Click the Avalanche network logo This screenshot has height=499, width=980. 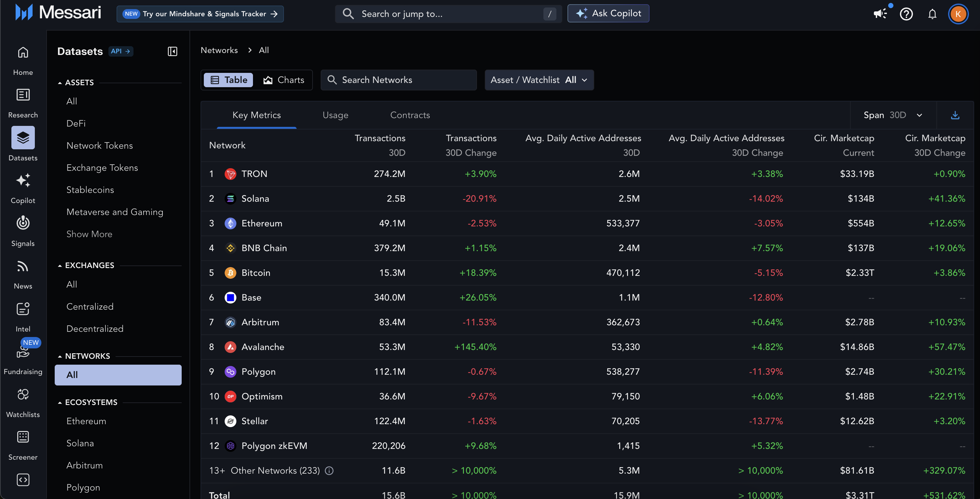(230, 347)
